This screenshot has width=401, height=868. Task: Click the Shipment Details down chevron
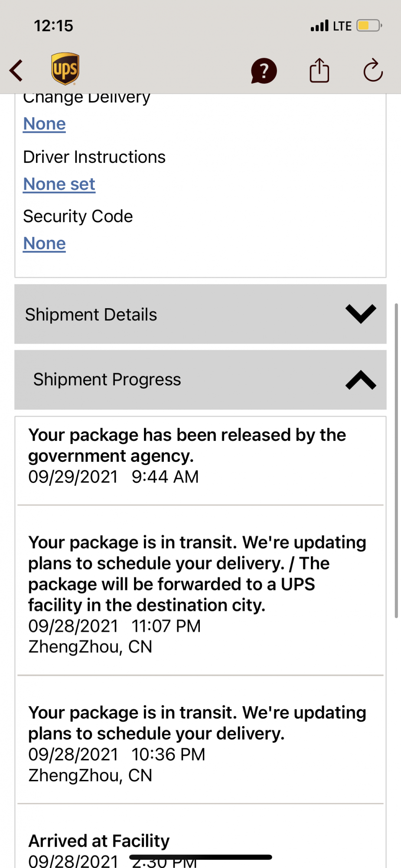[x=361, y=314]
